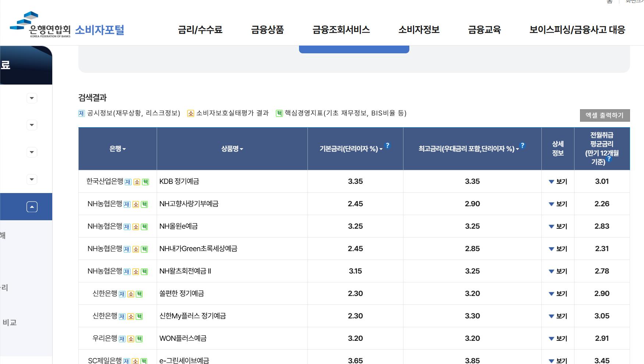Click 재 badge in 신한My플러스 정기예금 row
This screenshot has width=644, height=364.
(122, 317)
